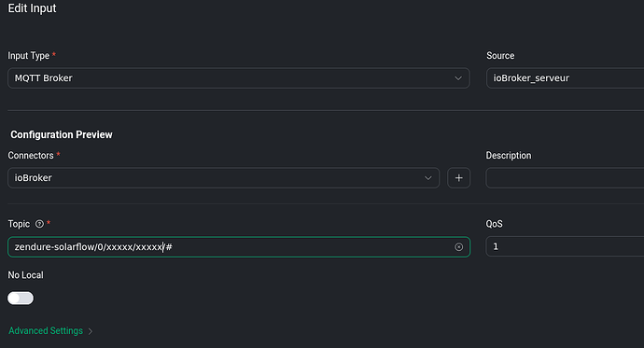Focus the Source field containing ioBroker_serveur
Viewport: 644px width, 348px height.
pyautogui.click(x=566, y=78)
